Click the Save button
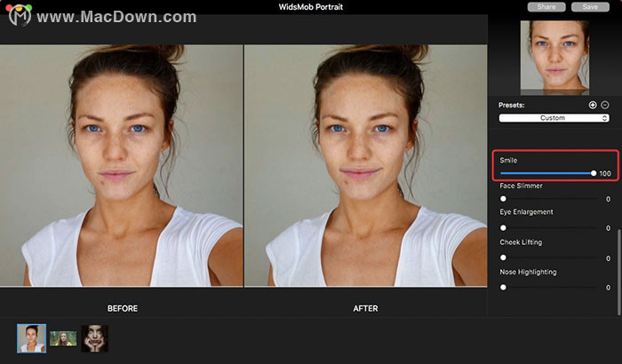The width and height of the screenshot is (622, 364). click(590, 7)
